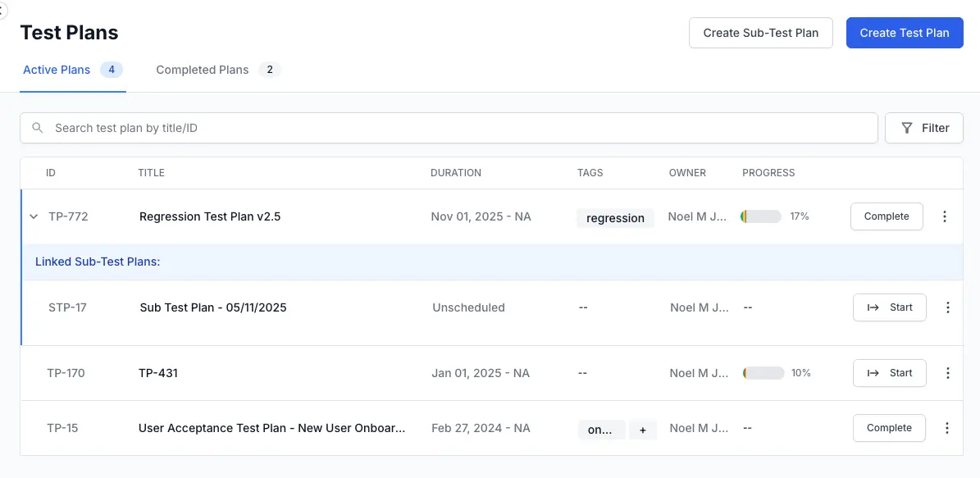Click the Create Test Plan button
The height and width of the screenshot is (478, 980).
[905, 33]
